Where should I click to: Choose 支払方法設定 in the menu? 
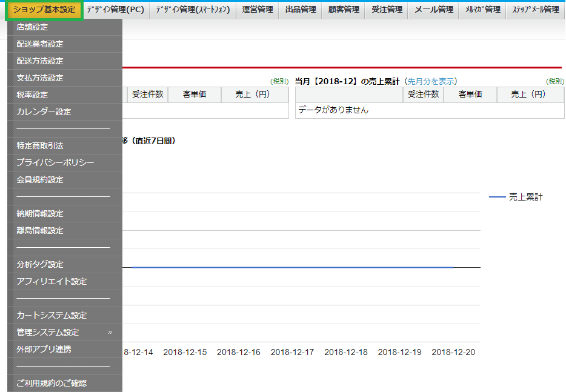click(x=65, y=78)
